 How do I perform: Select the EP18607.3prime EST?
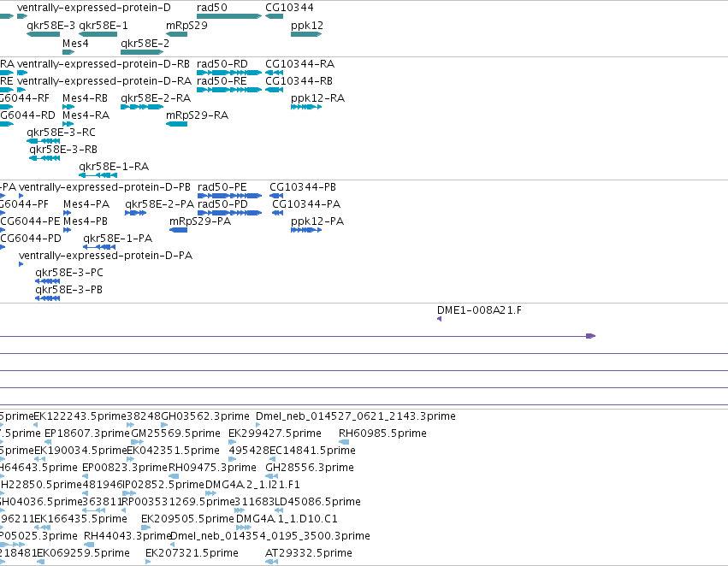[48, 442]
